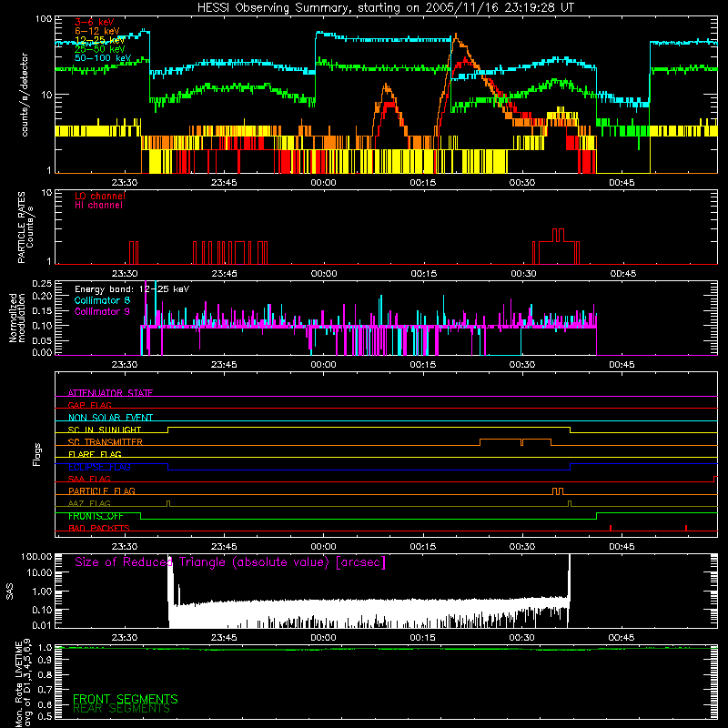Click the SC IN SUNLIGHT flag label

tap(105, 430)
